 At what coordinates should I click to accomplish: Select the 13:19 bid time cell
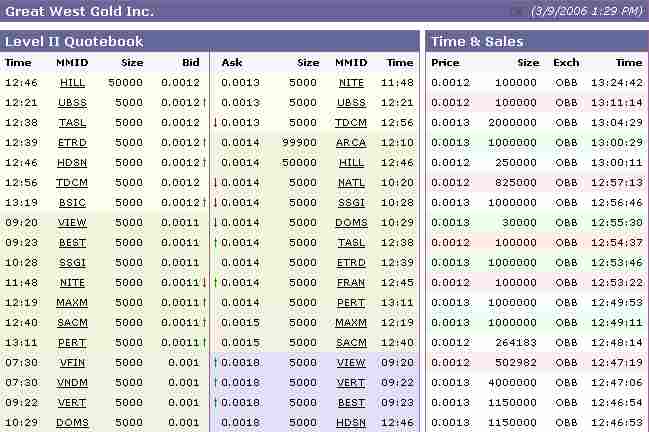pos(21,203)
